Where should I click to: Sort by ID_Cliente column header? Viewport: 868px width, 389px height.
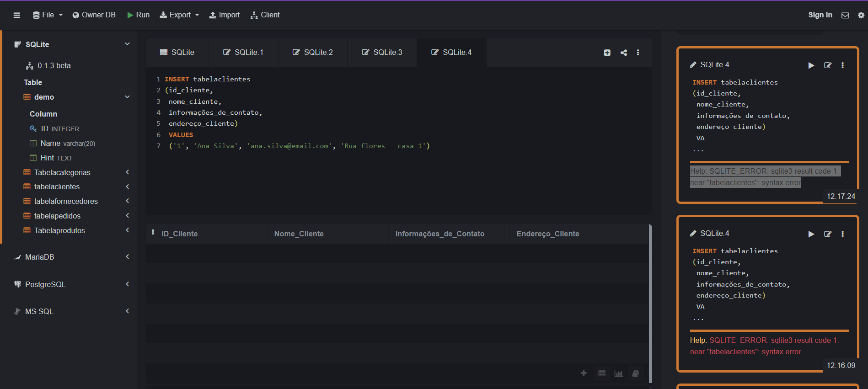point(179,234)
